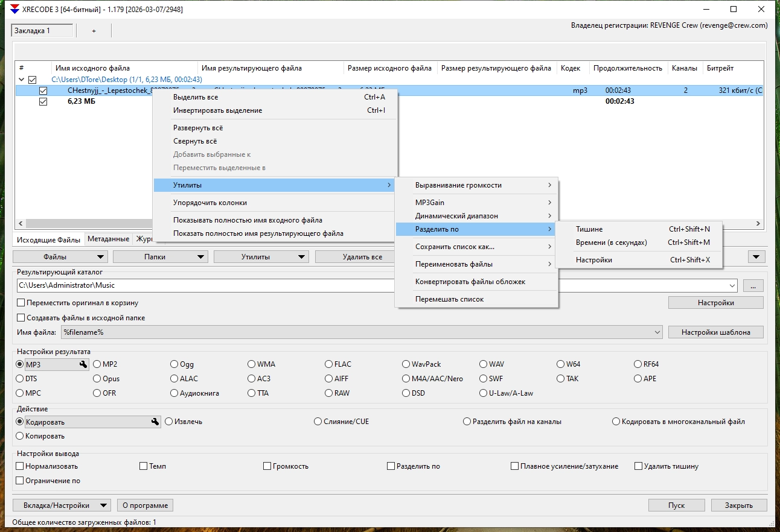Open the О программе dialog
This screenshot has width=780, height=532.
click(x=145, y=505)
